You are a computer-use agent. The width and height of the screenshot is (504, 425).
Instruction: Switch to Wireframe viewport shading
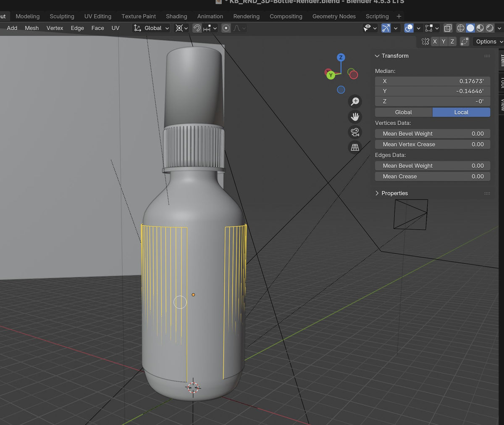click(461, 28)
